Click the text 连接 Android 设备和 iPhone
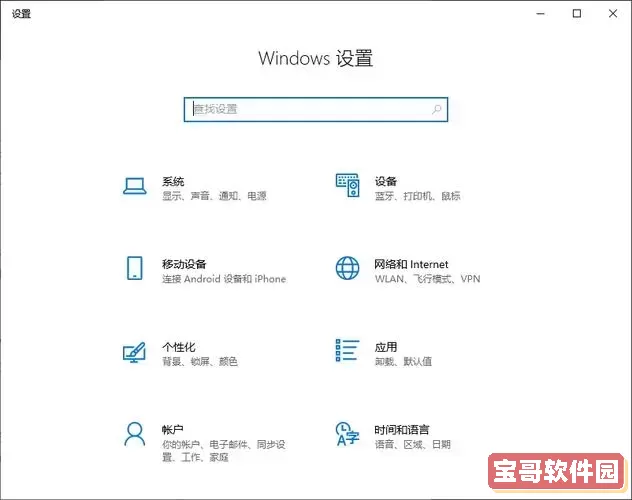The image size is (632, 500). point(224,279)
